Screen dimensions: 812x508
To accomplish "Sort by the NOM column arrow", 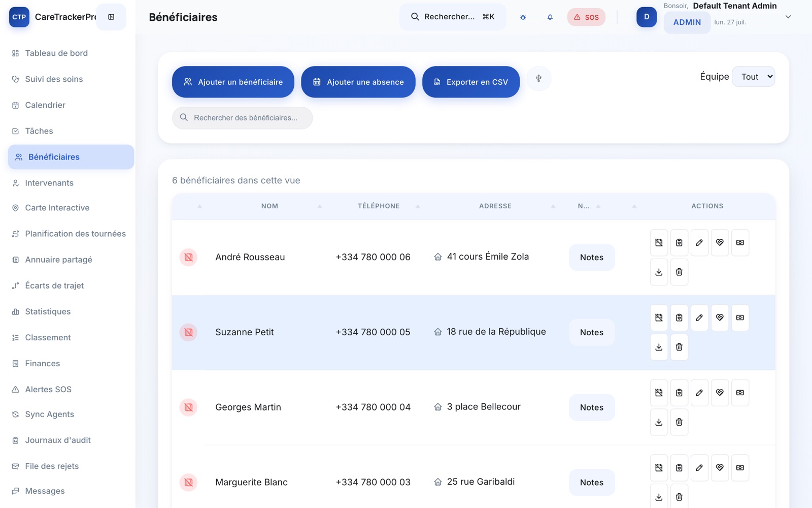I will pos(320,206).
